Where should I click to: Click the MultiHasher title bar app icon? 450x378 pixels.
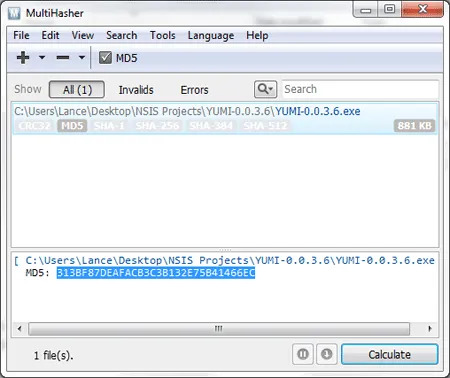15,13
